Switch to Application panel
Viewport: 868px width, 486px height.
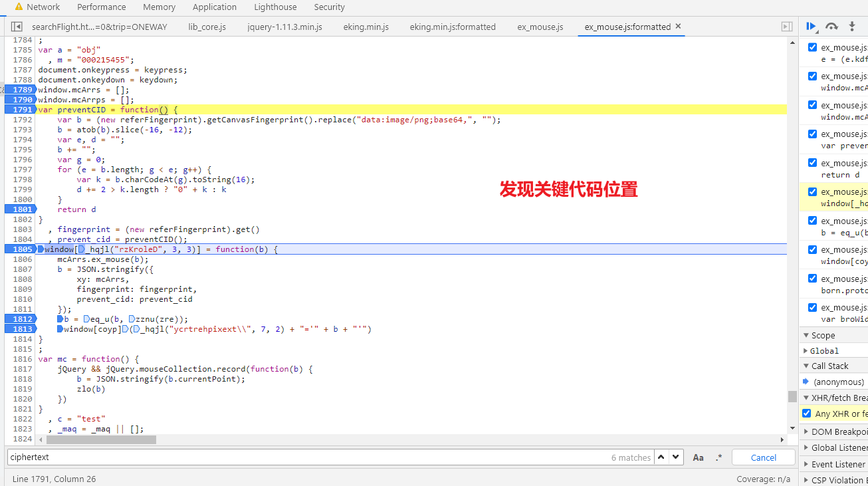click(215, 7)
